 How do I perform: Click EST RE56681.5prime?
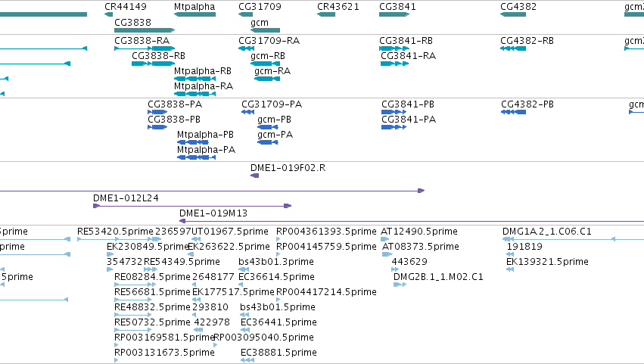pyautogui.click(x=152, y=293)
